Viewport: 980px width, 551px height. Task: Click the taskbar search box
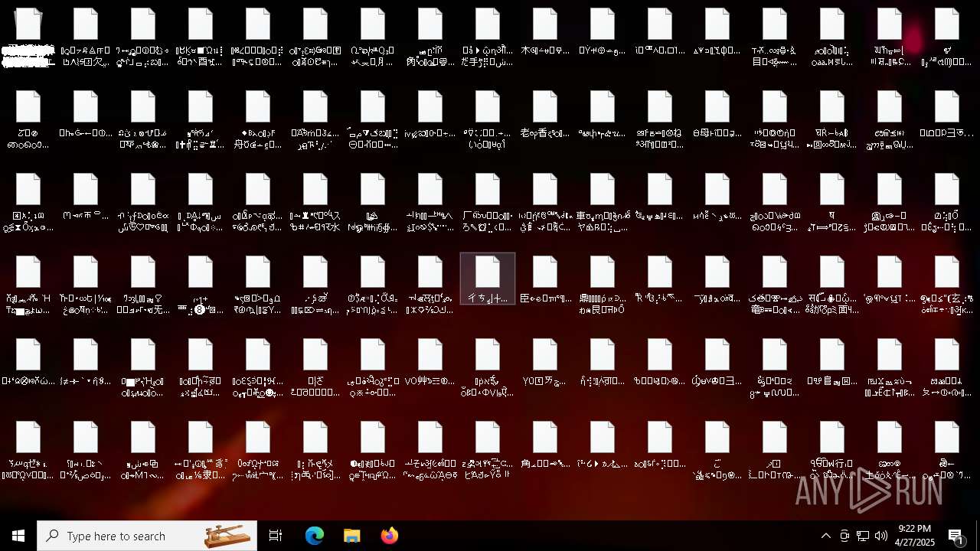pos(147,536)
